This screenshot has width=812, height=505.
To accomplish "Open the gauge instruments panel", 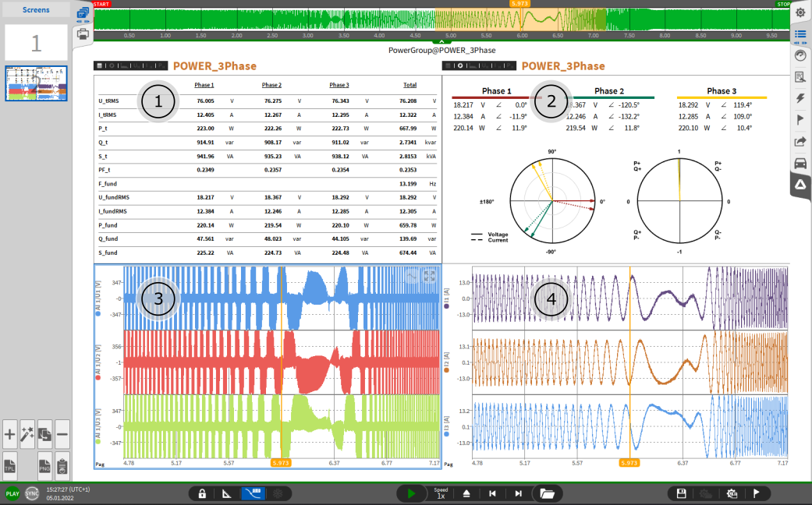I will (800, 55).
